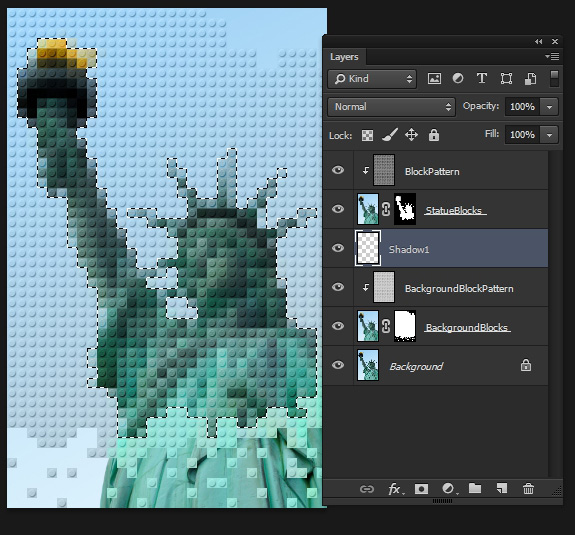Delete layer trash icon
The width and height of the screenshot is (575, 535).
[528, 488]
